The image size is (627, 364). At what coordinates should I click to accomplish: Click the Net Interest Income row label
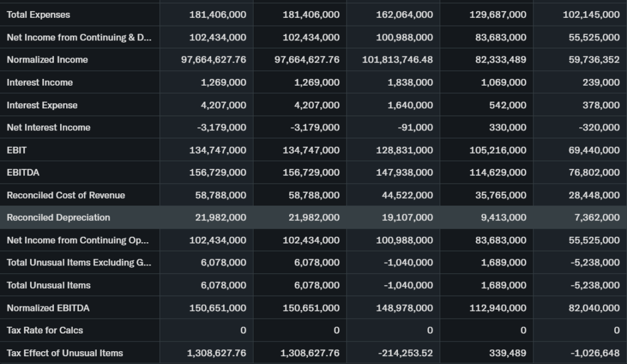pos(48,128)
